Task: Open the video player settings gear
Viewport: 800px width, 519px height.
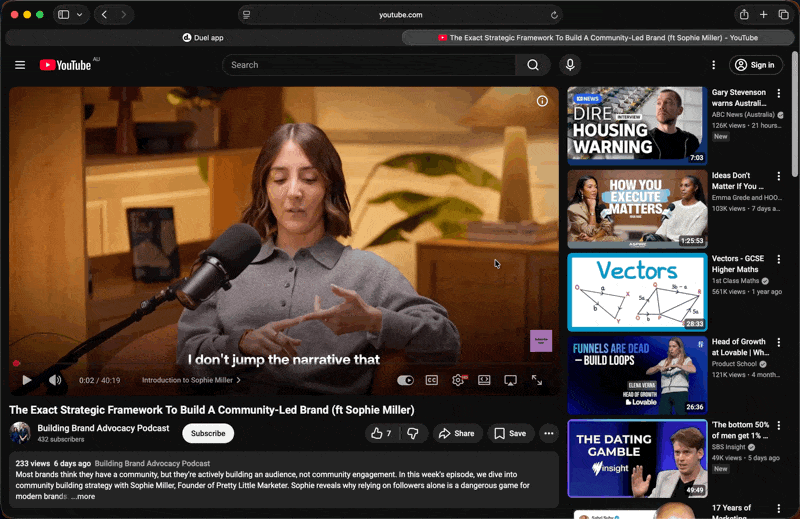Action: click(458, 380)
